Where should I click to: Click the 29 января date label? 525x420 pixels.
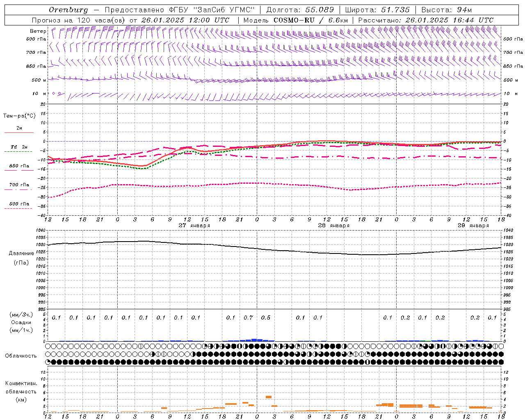[x=473, y=226]
